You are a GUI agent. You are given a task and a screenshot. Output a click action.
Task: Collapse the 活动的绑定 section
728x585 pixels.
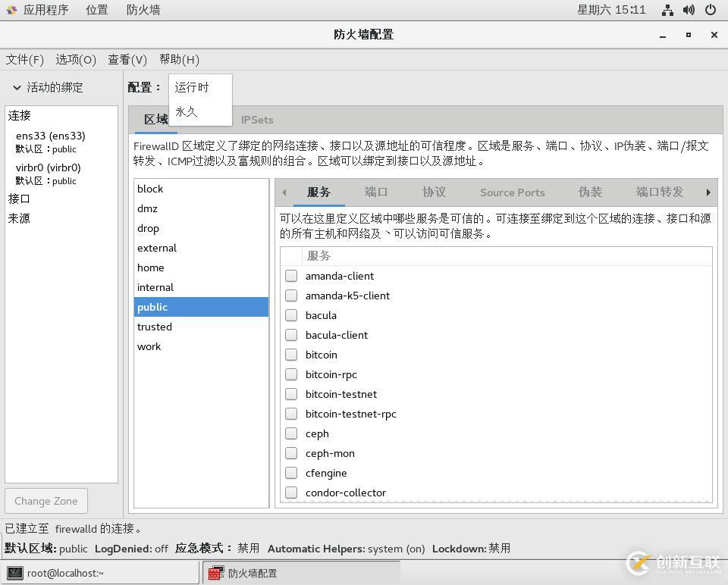17,87
